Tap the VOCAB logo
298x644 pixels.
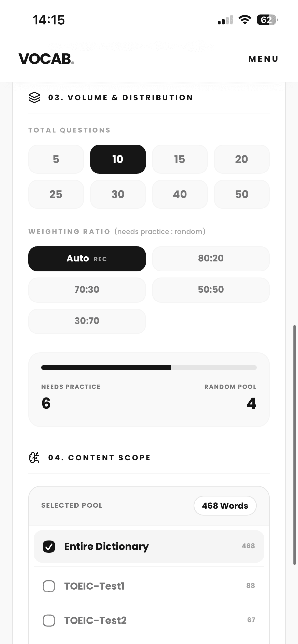pos(46,59)
